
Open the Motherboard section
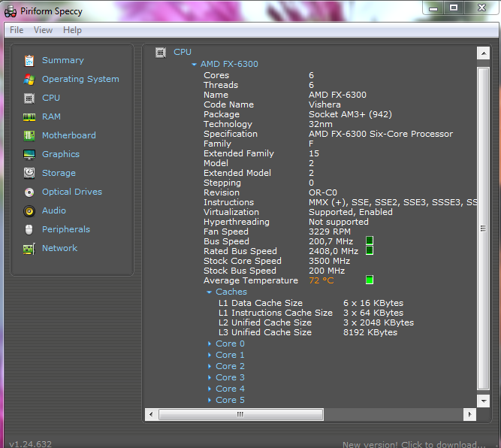(69, 135)
